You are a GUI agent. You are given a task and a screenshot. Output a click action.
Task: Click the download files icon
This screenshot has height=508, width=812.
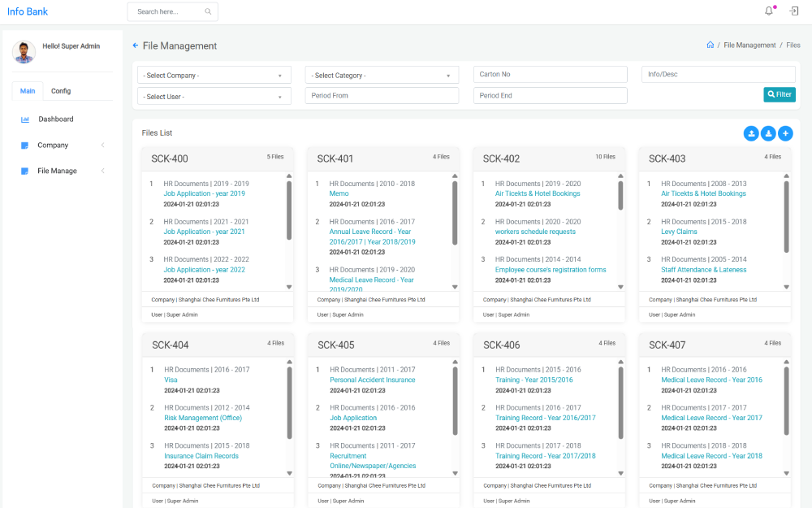[x=768, y=133]
